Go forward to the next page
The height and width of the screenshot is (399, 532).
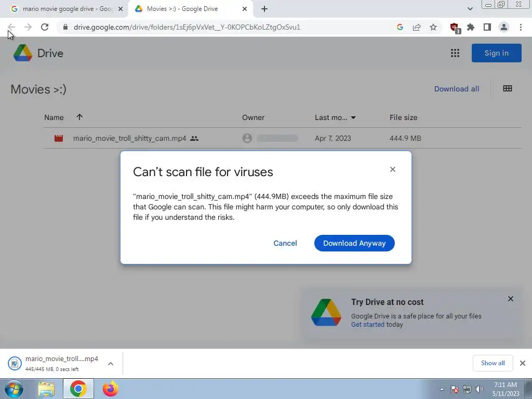click(x=28, y=27)
